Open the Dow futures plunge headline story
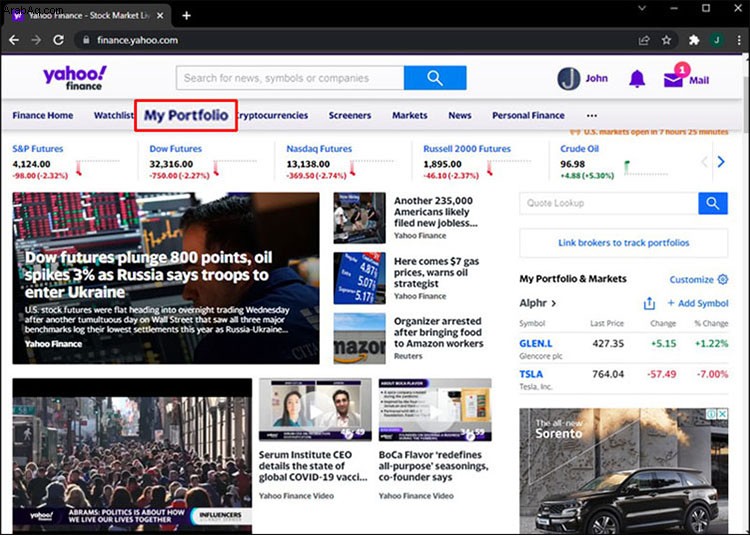This screenshot has height=536, width=750. (148, 274)
